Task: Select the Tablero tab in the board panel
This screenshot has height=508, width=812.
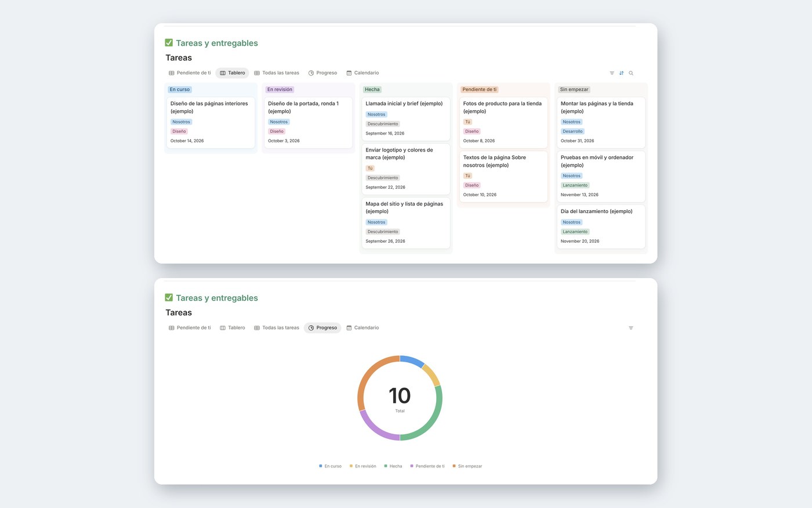Action: [232, 73]
